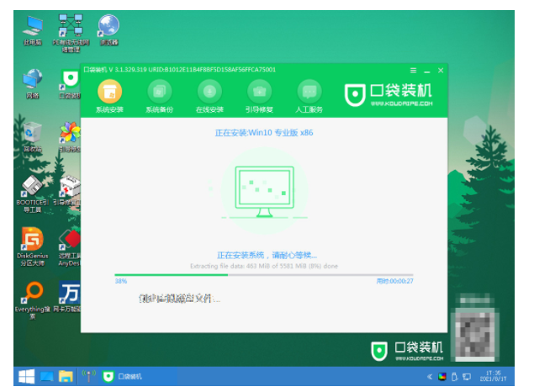Select the AnyDesk remote tool desktop icon
This screenshot has height=392, width=534.
(x=69, y=247)
